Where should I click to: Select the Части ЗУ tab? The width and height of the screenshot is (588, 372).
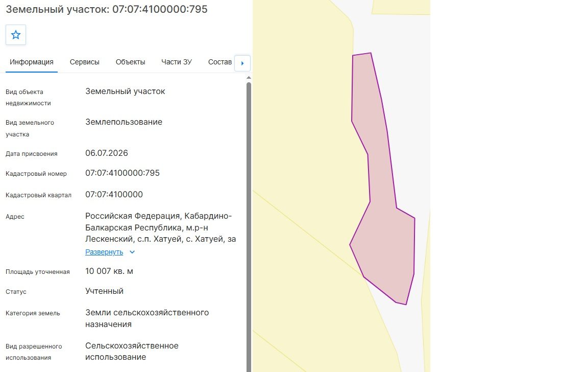177,62
